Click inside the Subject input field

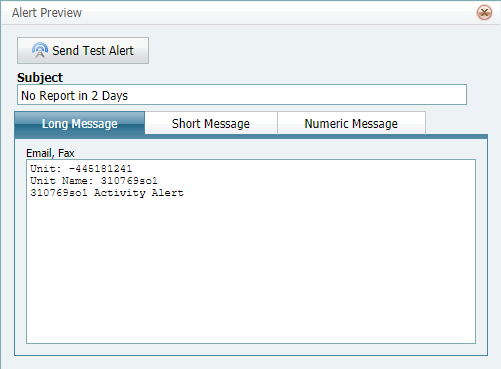[242, 95]
